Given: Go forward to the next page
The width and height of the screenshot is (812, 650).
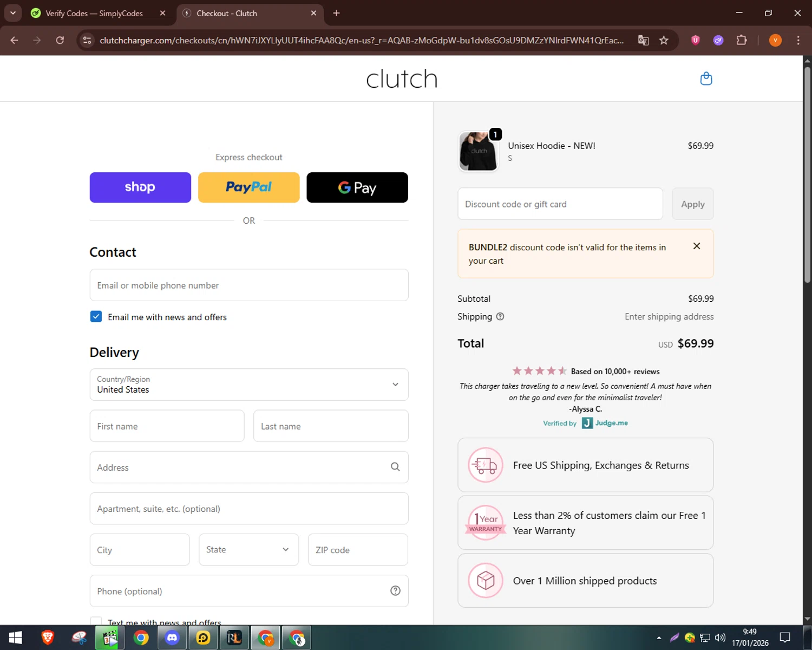Looking at the screenshot, I should click(x=37, y=40).
